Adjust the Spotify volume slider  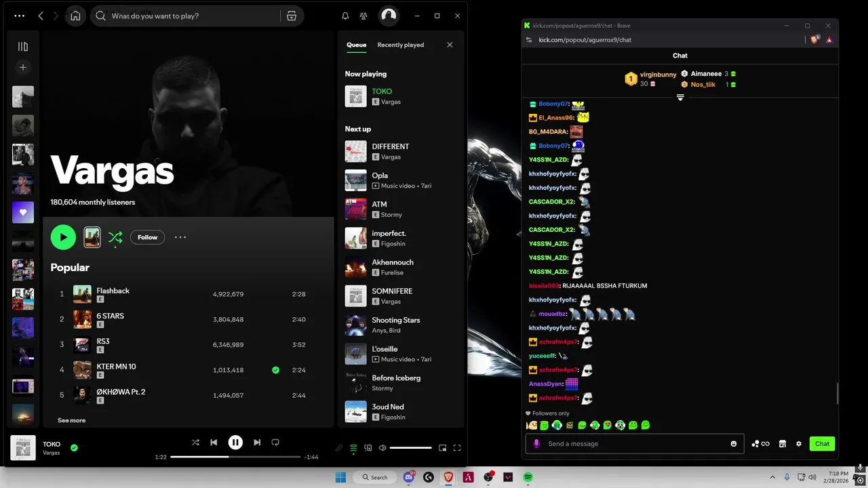click(411, 447)
